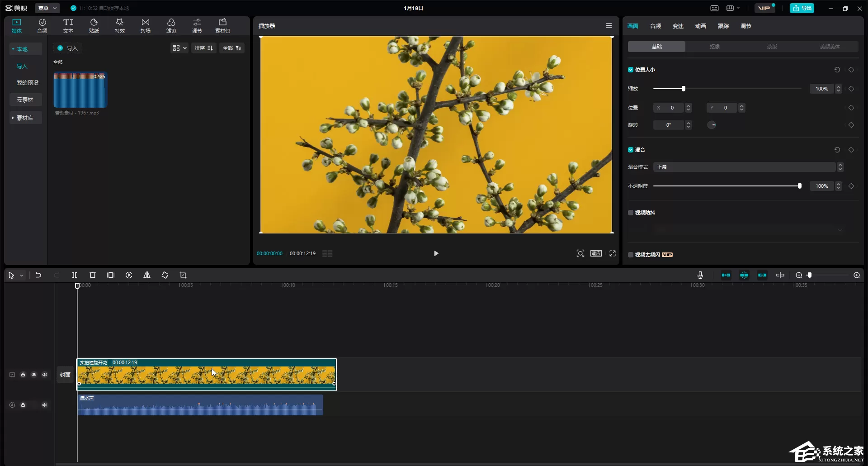This screenshot has width=868, height=466.
Task: Open the Audio (音频) library tab
Action: (x=42, y=26)
